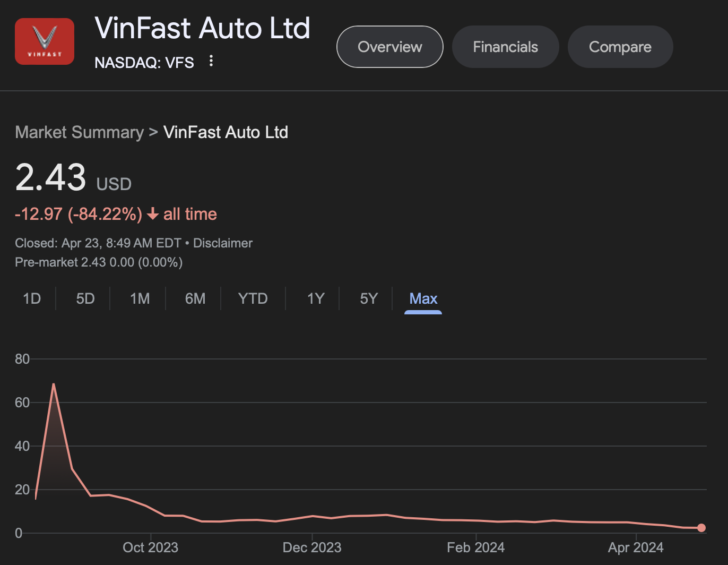Click the -12.97 (-84.22%) change text

click(x=79, y=214)
